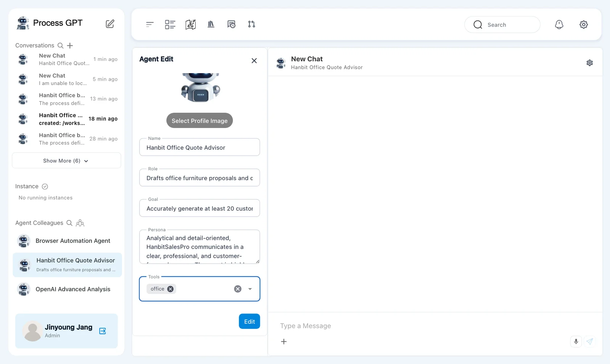Add a new conversation with plus icon

tap(70, 46)
